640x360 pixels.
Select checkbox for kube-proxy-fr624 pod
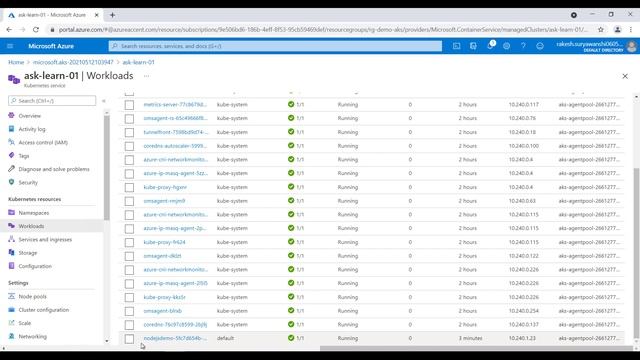click(129, 242)
